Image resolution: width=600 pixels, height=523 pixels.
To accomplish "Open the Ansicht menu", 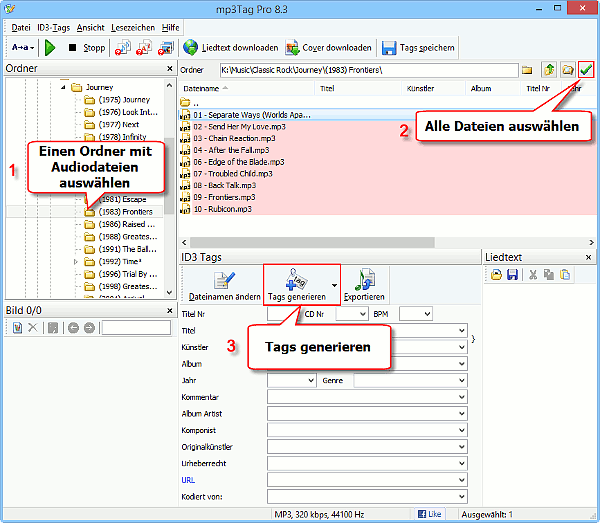I will pyautogui.click(x=90, y=28).
